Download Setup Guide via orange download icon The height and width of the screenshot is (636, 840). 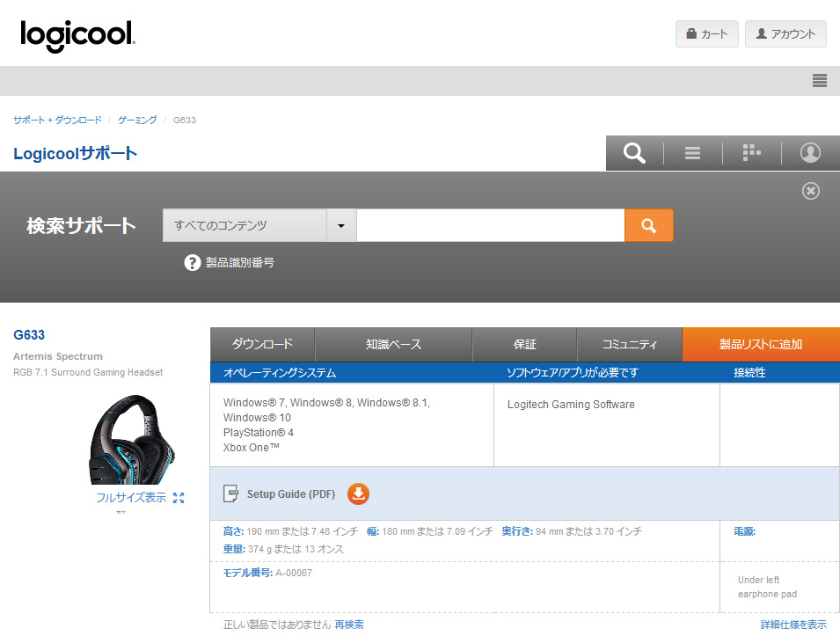point(358,494)
